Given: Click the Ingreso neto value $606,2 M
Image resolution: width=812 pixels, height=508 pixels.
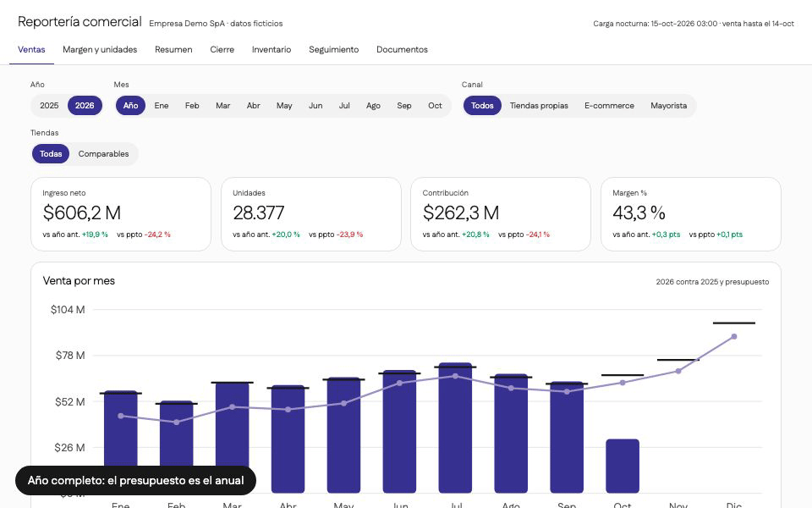Looking at the screenshot, I should click(82, 213).
